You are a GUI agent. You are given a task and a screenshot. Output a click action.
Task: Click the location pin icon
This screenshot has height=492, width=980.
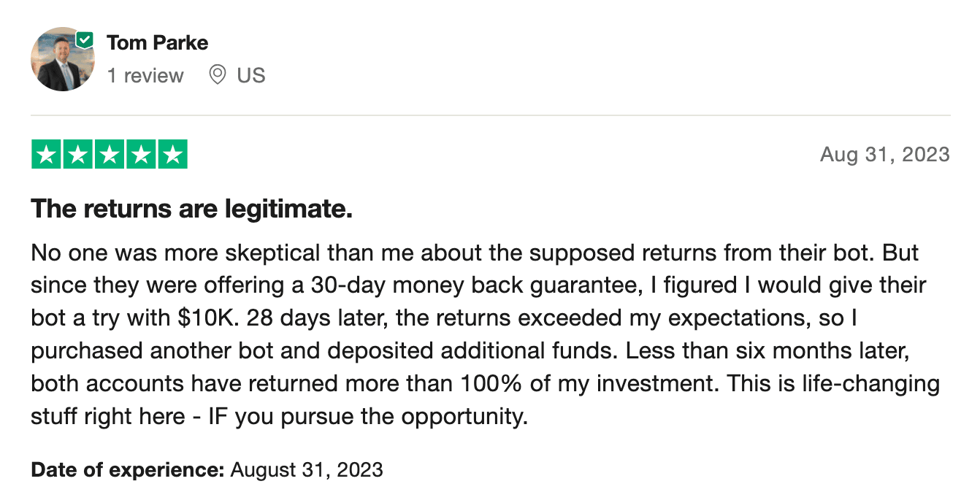coord(217,74)
